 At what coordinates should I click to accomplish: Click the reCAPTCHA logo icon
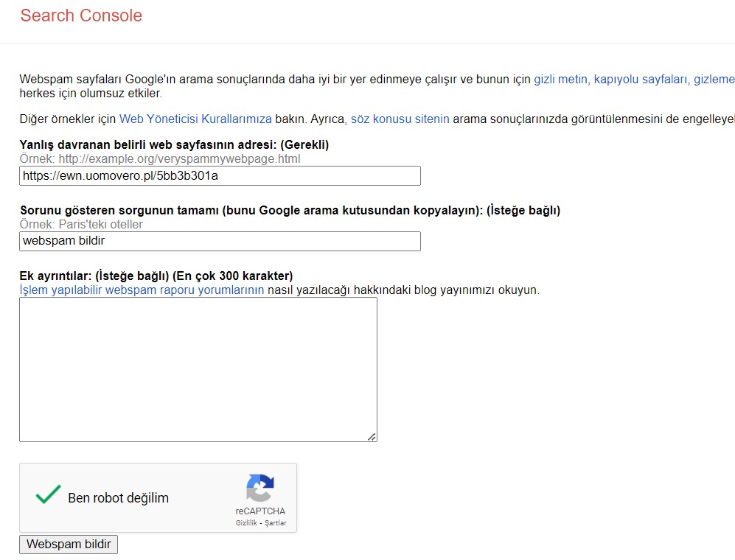(x=260, y=488)
